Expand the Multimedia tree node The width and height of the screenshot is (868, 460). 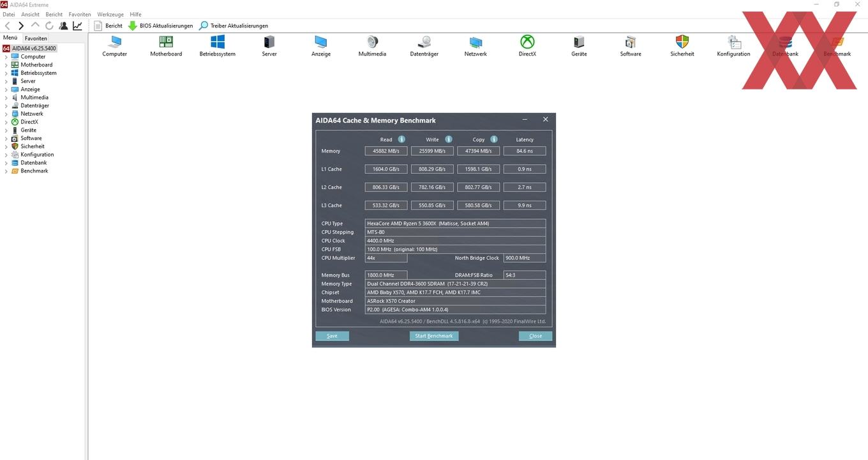(x=6, y=98)
